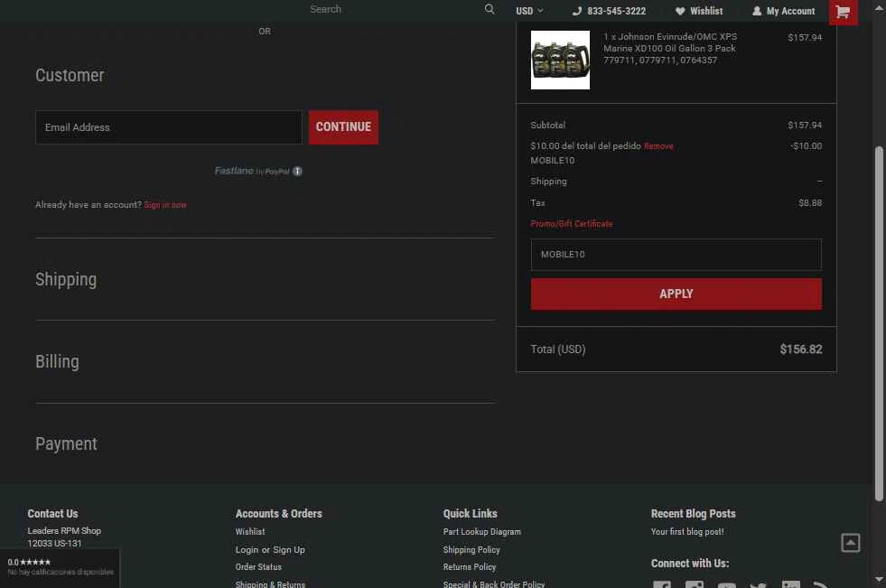Click the search magnifier icon

490,9
